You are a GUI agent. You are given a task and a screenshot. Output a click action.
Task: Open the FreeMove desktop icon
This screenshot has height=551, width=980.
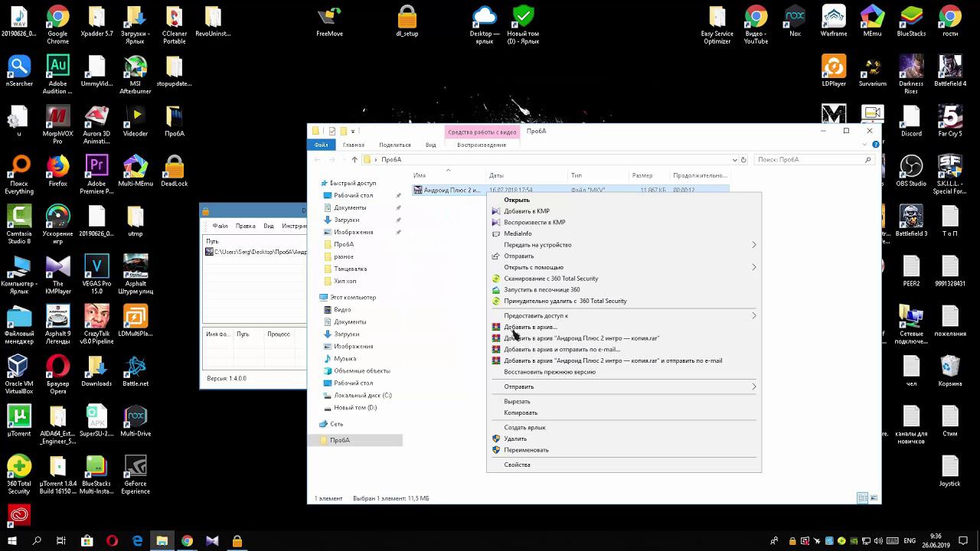point(329,21)
